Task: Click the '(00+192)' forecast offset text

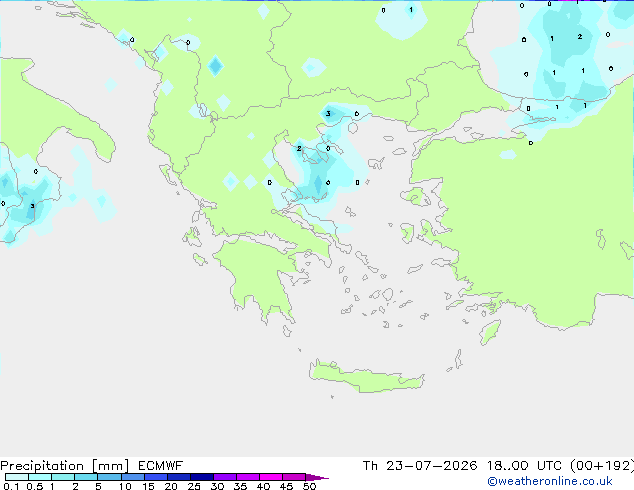Action: (x=602, y=466)
